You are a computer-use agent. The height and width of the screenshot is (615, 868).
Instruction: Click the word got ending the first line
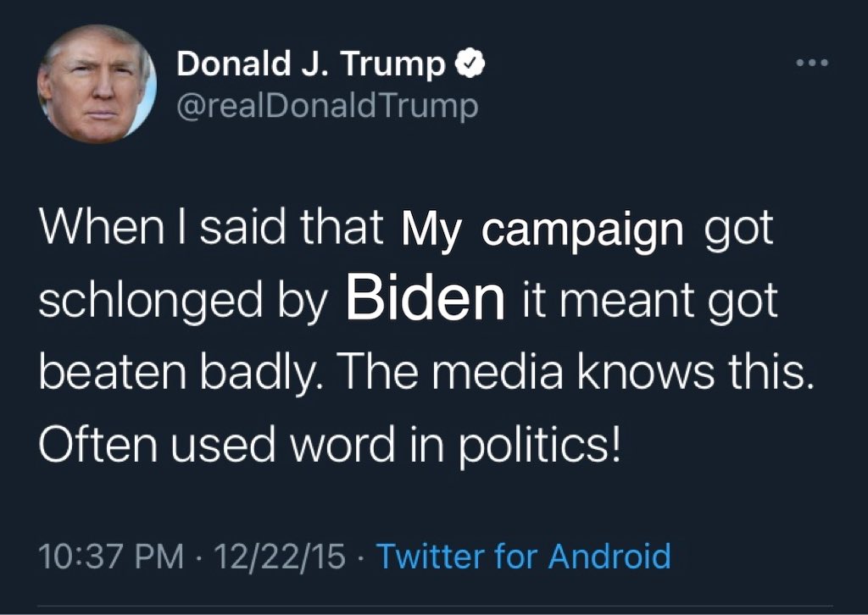coord(738,230)
